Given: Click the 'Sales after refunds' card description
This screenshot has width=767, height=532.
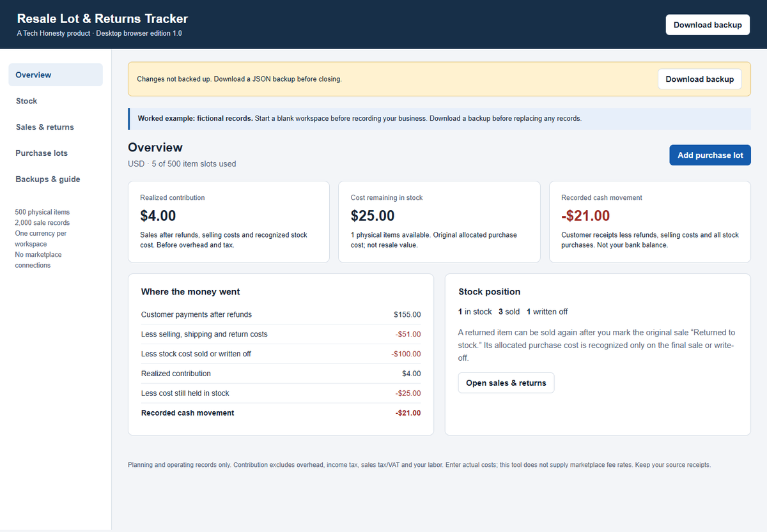Looking at the screenshot, I should click(x=224, y=240).
